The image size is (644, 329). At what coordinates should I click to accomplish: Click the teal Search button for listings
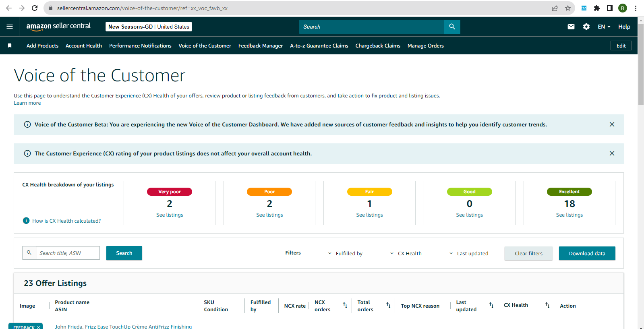pos(124,253)
